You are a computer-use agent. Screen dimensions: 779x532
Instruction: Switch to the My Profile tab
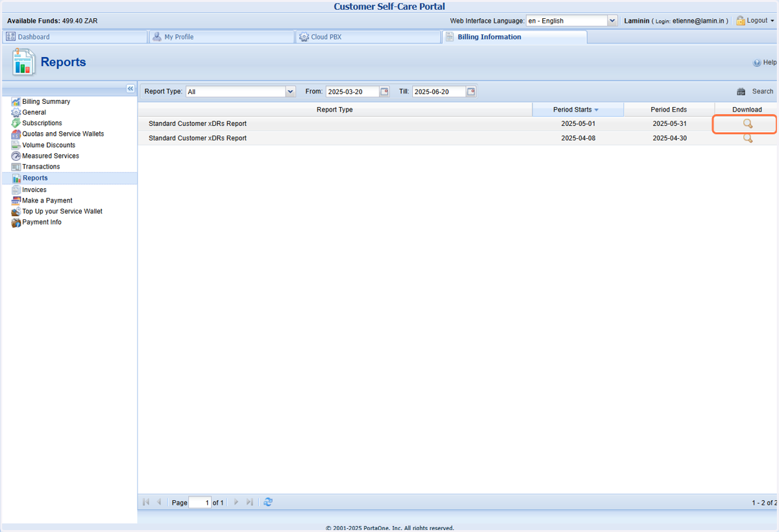coord(221,37)
